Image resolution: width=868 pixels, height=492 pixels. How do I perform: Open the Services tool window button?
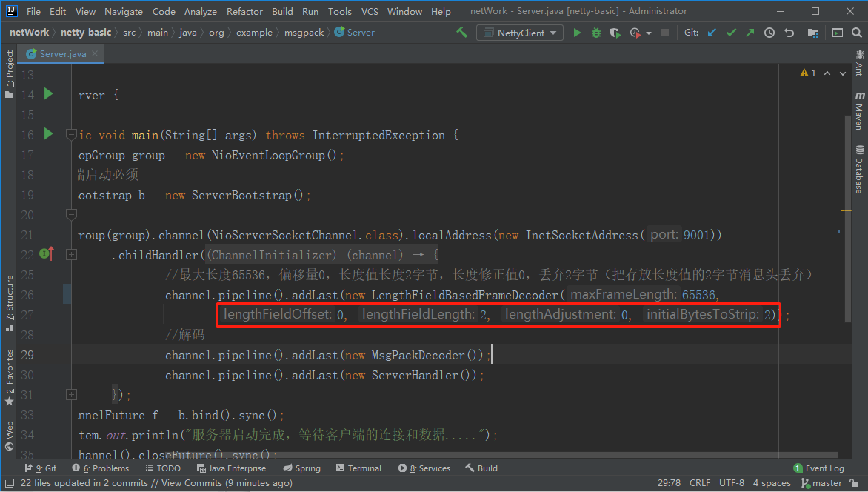pos(424,468)
